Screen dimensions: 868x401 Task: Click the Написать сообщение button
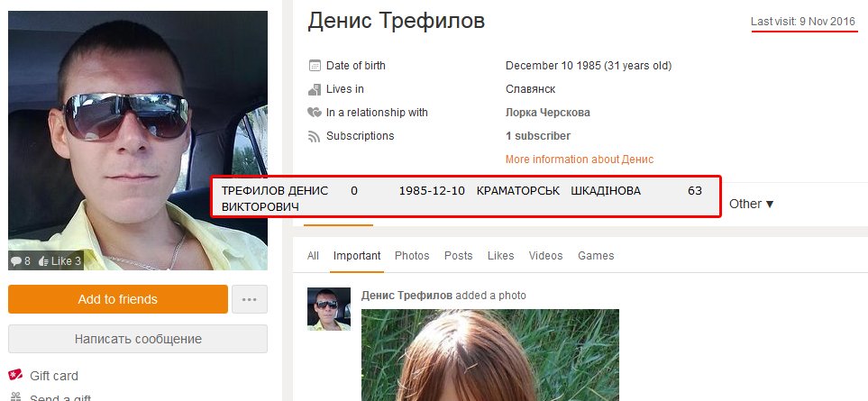click(138, 339)
